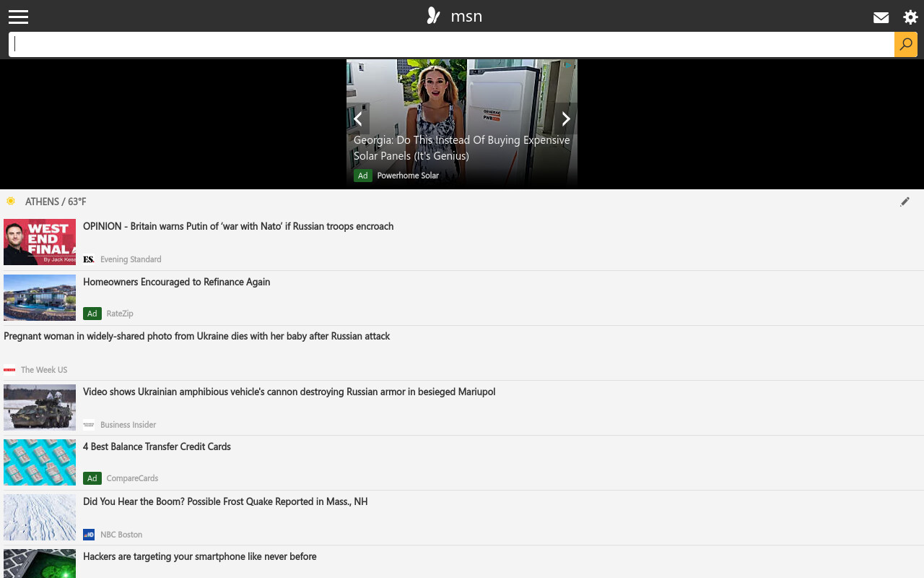Click the Ad badge next to RateZip
This screenshot has width=924, height=578.
[92, 314]
